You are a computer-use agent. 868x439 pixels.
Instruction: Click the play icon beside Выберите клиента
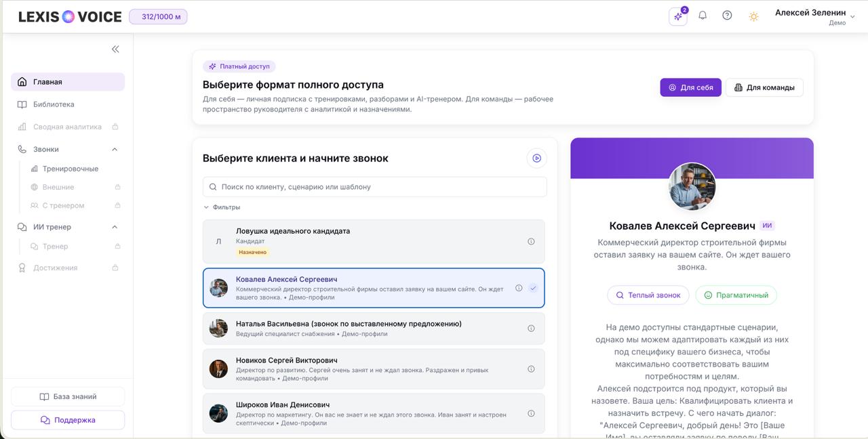pyautogui.click(x=536, y=158)
